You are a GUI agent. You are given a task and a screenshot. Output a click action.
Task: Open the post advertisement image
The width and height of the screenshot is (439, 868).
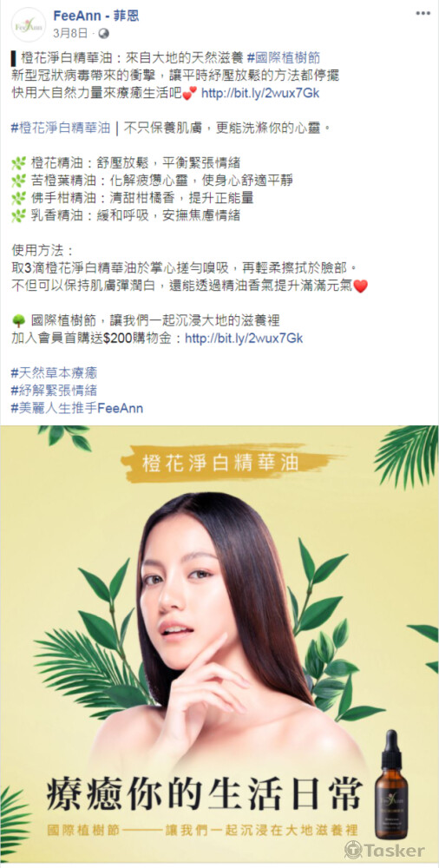click(x=219, y=644)
